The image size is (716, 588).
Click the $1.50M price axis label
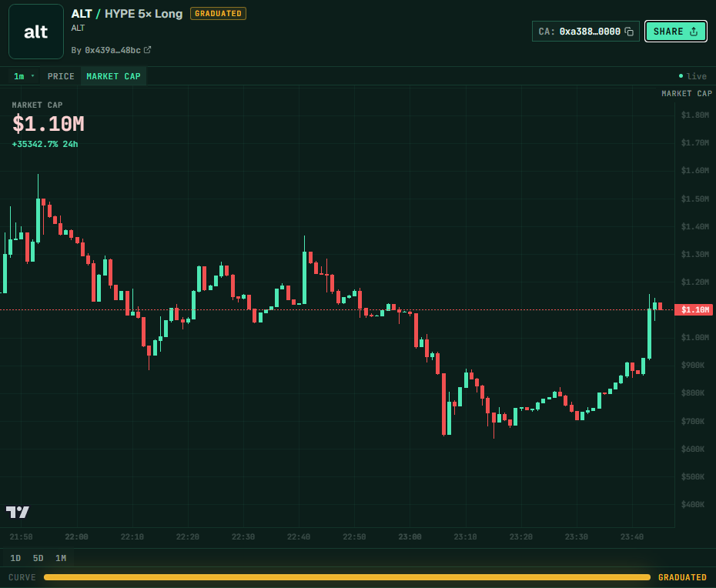(695, 199)
